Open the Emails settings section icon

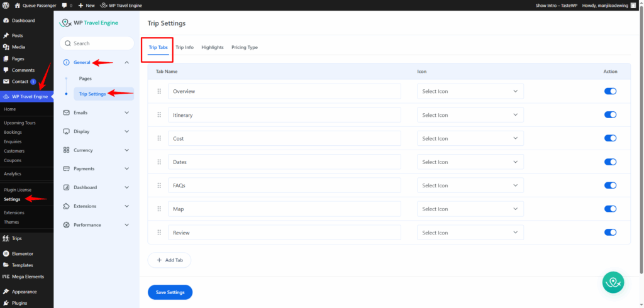tap(67, 113)
